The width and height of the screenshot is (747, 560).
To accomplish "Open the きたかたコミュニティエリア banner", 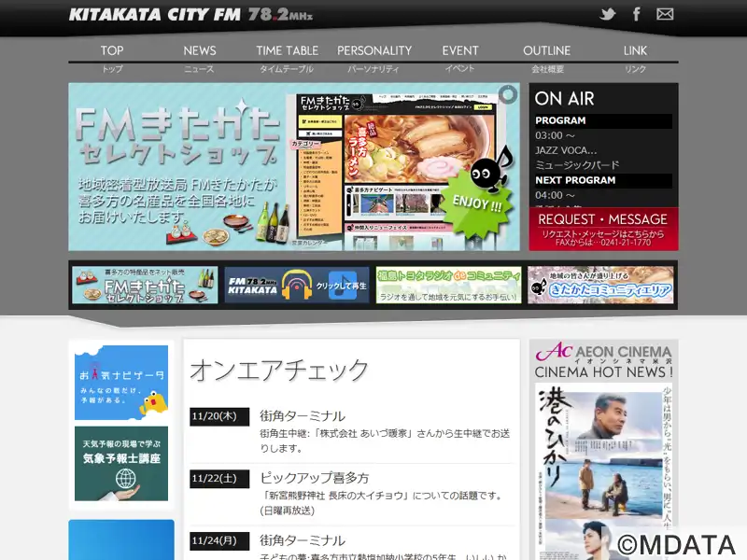I will coord(600,285).
